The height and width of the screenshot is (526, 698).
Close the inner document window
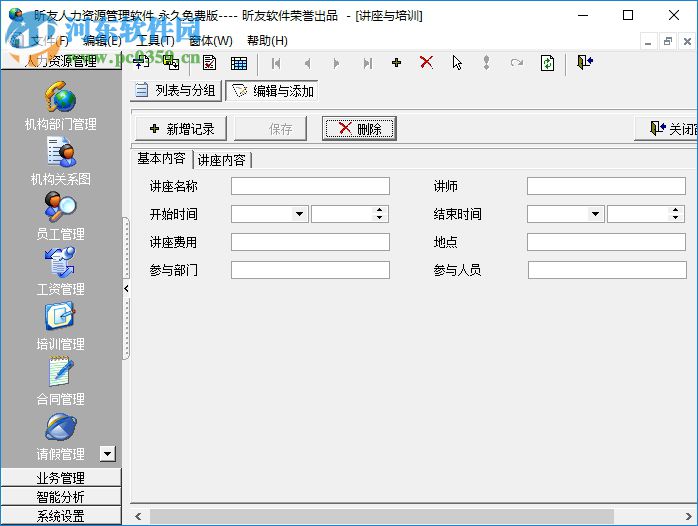pyautogui.click(x=687, y=41)
